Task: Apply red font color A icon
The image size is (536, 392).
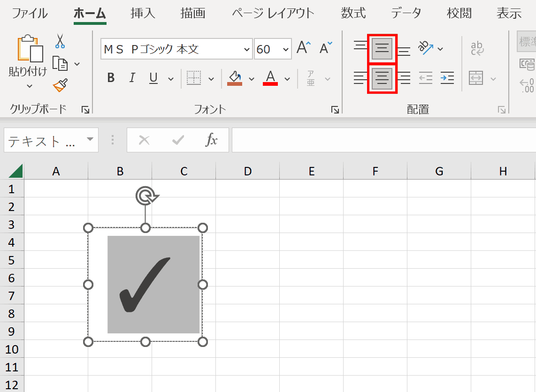Action: 270,78
